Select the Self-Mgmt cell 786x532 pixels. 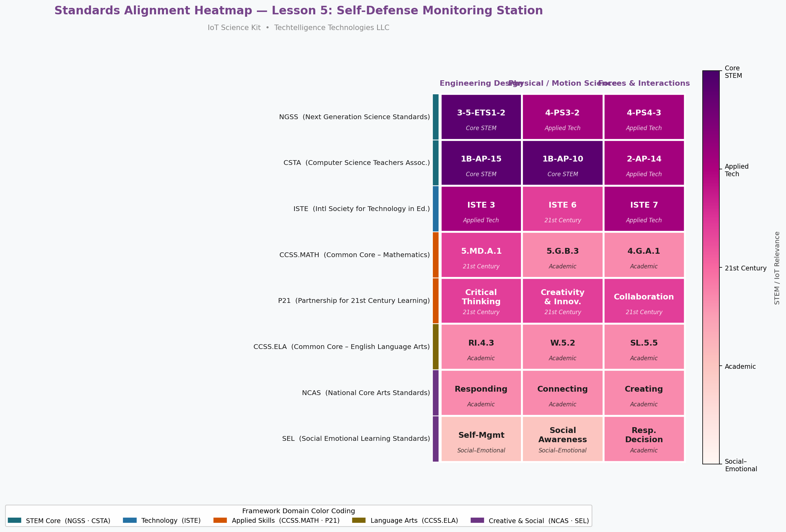(x=481, y=439)
